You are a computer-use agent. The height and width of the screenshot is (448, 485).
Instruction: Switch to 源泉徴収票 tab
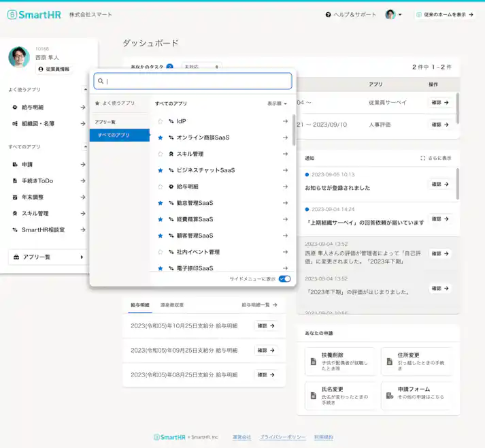(x=172, y=305)
